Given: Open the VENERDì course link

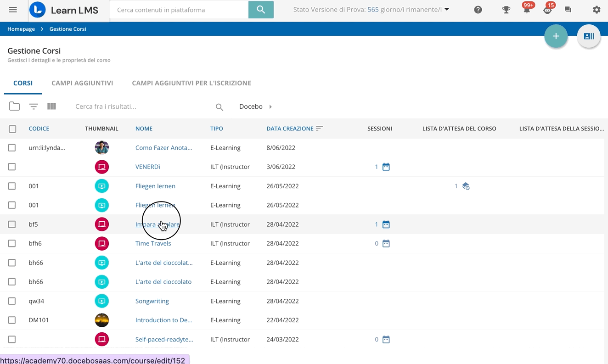Looking at the screenshot, I should [148, 167].
